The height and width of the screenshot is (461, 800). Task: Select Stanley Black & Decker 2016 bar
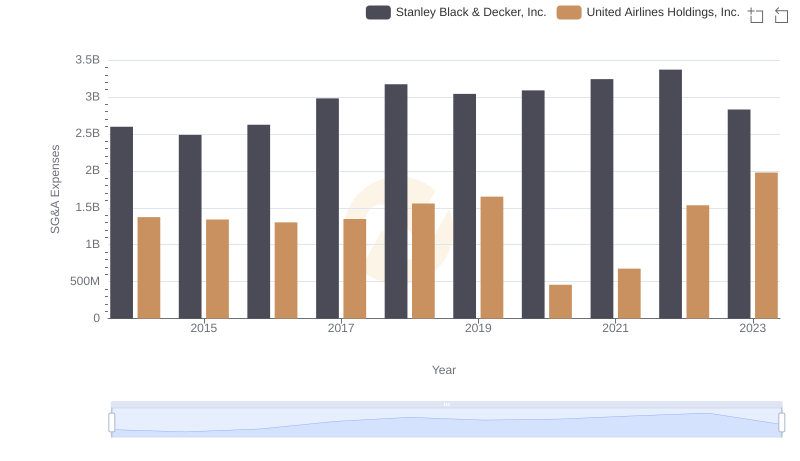coord(259,222)
